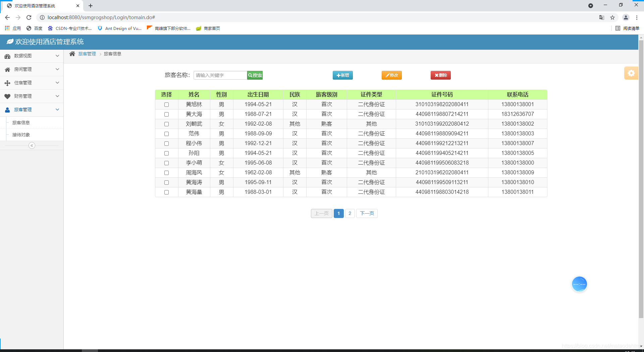Click the red 删除 delete button
Screen dimensions: 644x352
(441, 75)
